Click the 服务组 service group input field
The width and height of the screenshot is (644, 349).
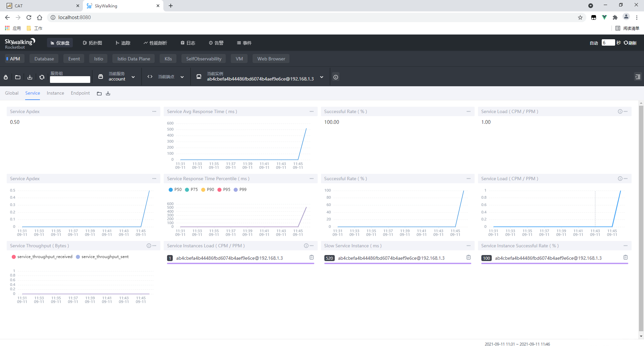click(x=70, y=80)
